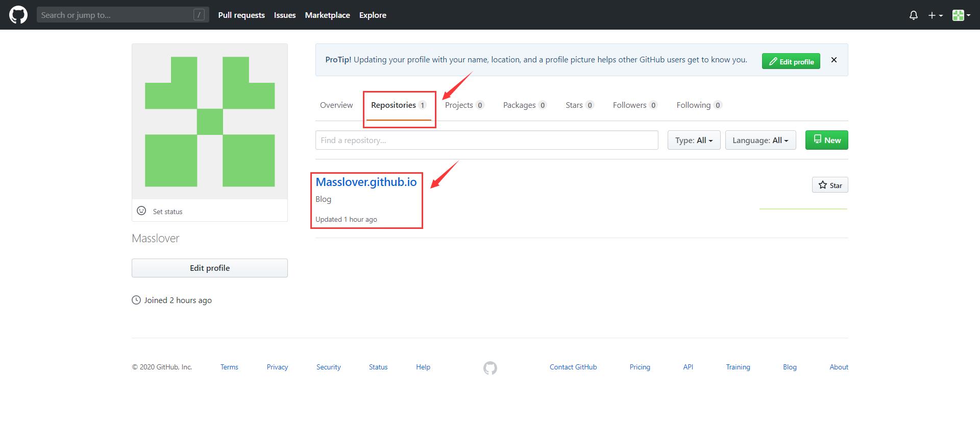Open the Followers tab
Image resolution: width=980 pixels, height=442 pixels.
(635, 105)
